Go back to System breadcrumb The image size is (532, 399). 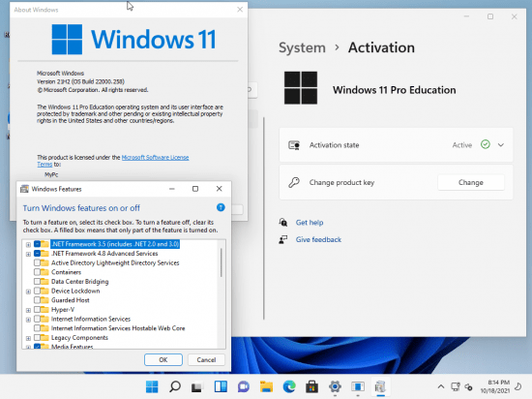coord(302,47)
